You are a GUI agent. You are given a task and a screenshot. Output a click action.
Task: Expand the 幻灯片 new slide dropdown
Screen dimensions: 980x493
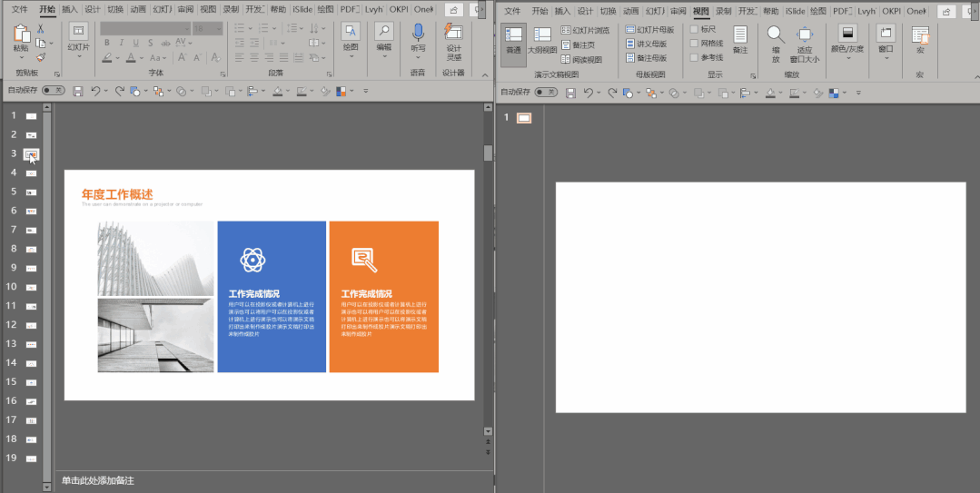point(79,57)
